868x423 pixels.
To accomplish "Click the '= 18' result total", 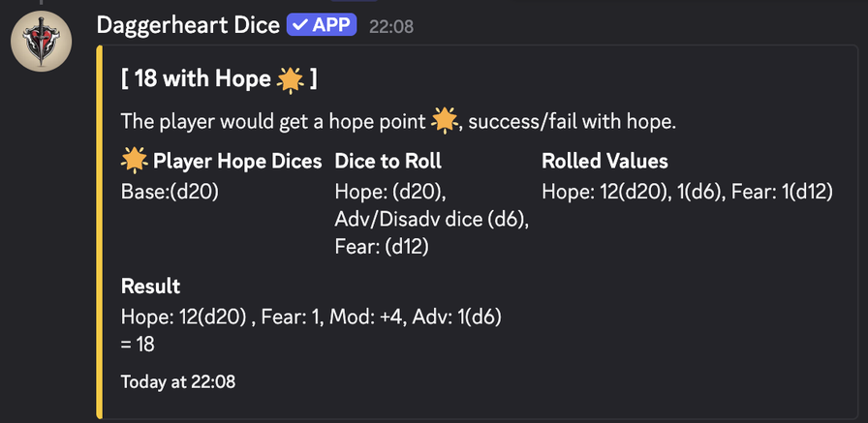I will pos(138,344).
